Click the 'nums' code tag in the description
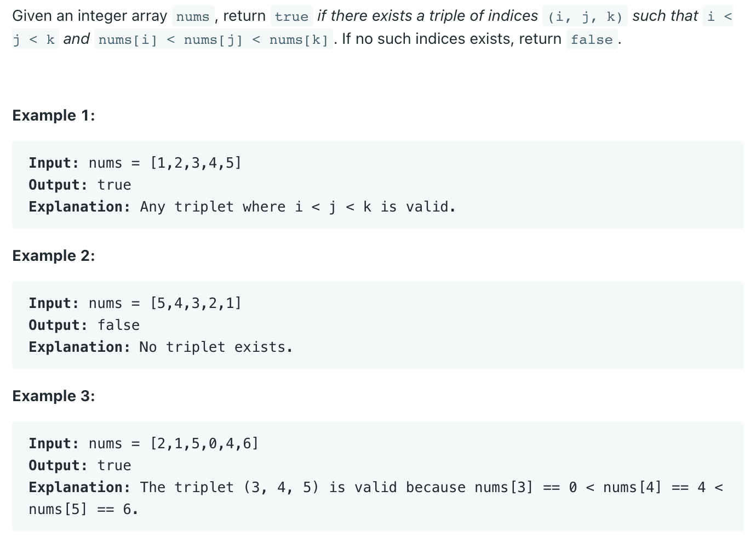 tap(193, 16)
